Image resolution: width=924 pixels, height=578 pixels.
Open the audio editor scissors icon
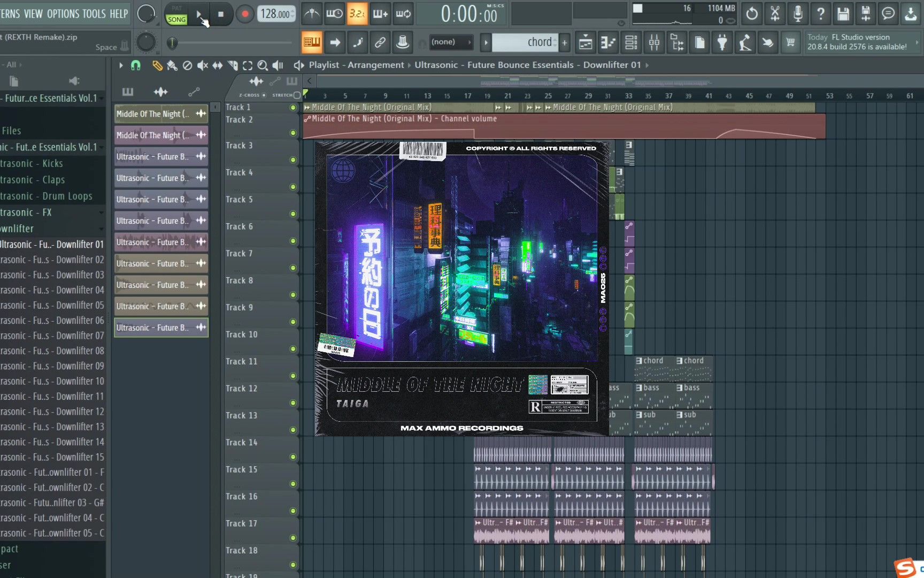[775, 14]
